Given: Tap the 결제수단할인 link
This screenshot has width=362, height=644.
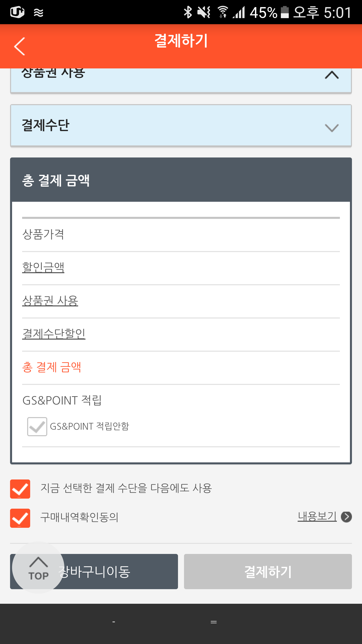Looking at the screenshot, I should pos(54,334).
